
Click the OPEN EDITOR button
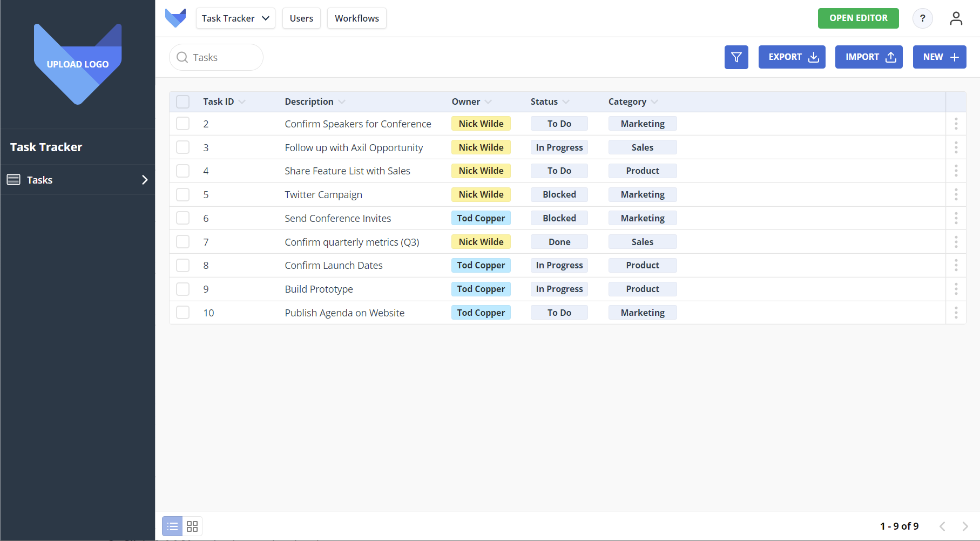[858, 18]
